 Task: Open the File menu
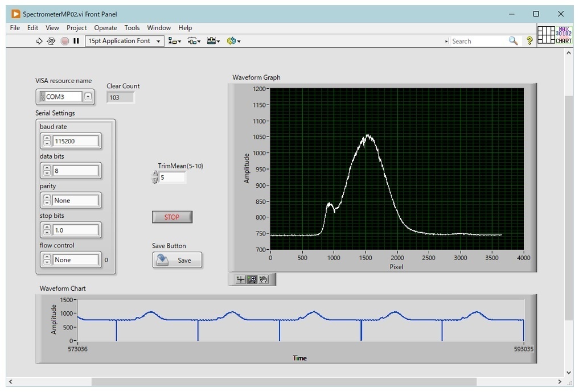coord(15,28)
